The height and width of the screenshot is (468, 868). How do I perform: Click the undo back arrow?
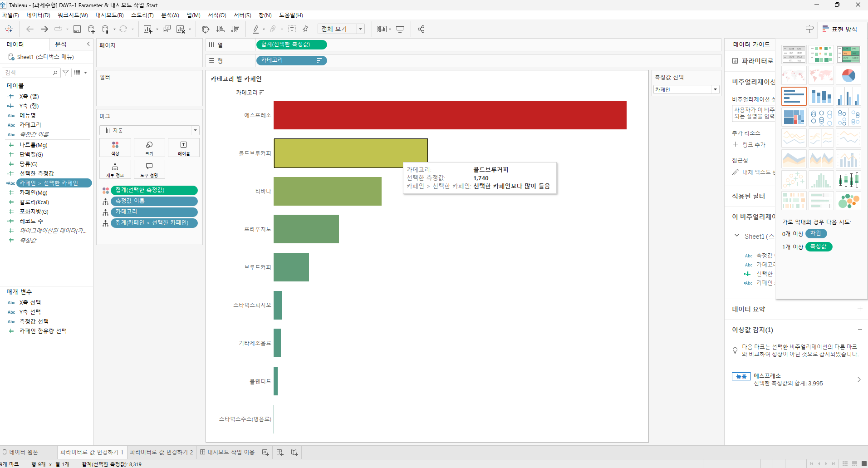(30, 29)
